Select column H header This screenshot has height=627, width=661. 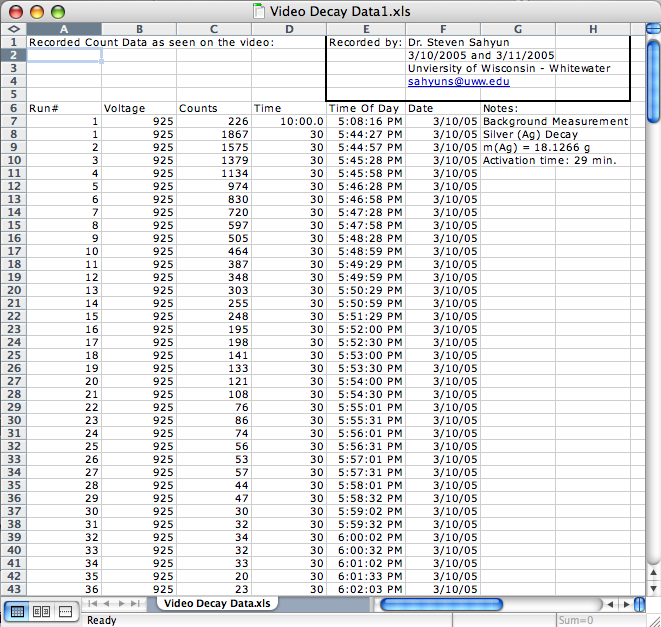point(593,29)
